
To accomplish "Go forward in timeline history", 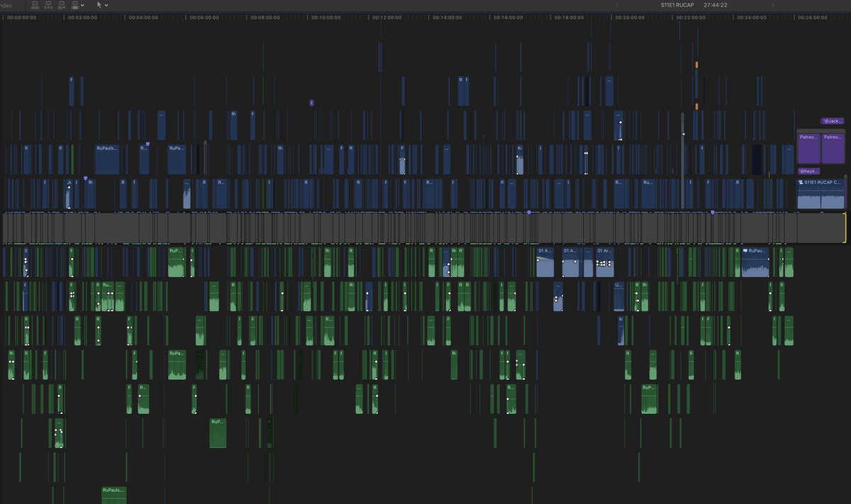I will (x=773, y=5).
